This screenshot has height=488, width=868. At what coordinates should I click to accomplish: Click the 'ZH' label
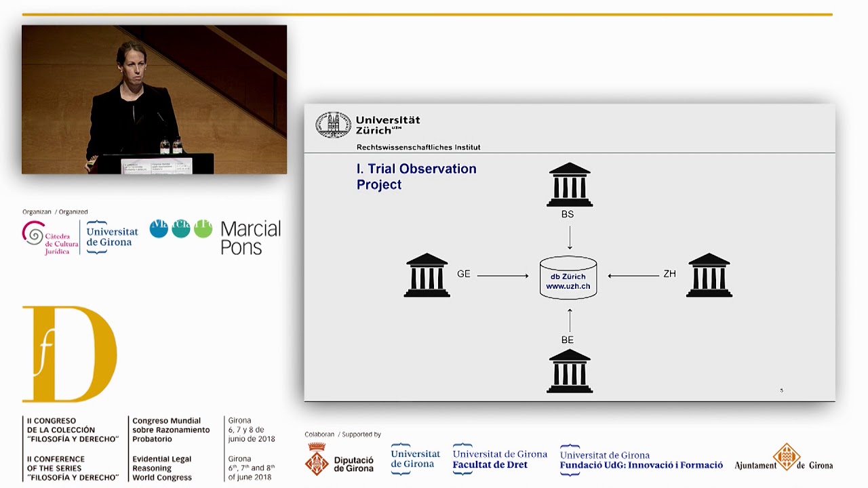pyautogui.click(x=670, y=274)
